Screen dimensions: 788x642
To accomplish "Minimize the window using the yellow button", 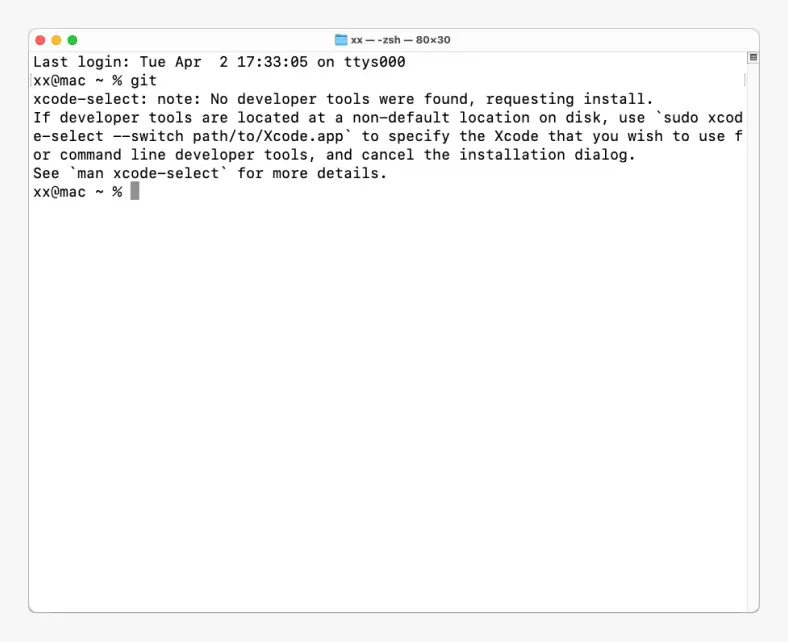I will 56,40.
